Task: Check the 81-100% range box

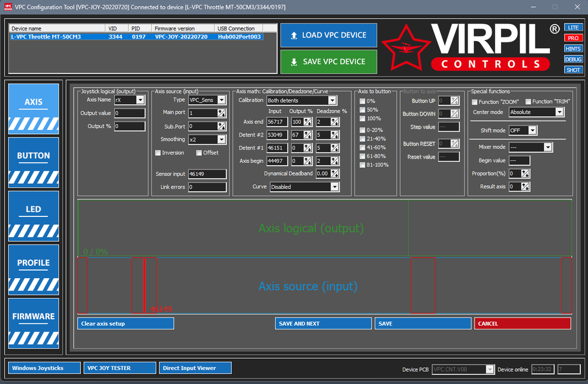Action: pyautogui.click(x=362, y=165)
